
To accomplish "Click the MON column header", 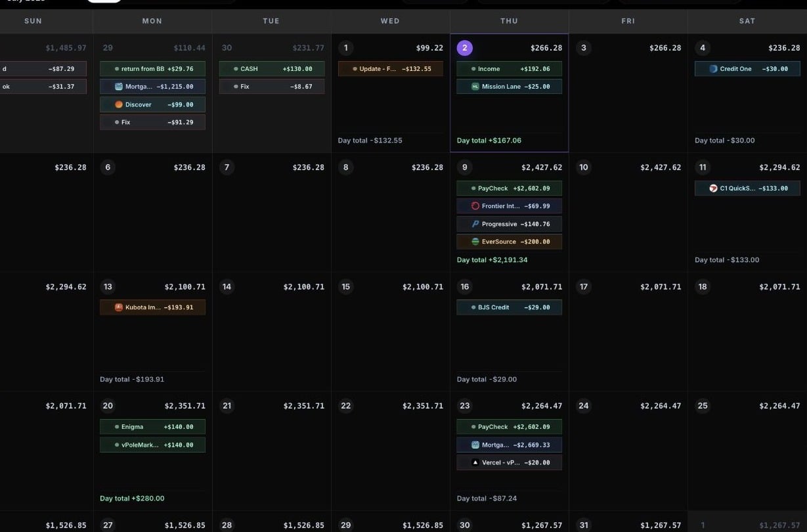I will pyautogui.click(x=152, y=21).
